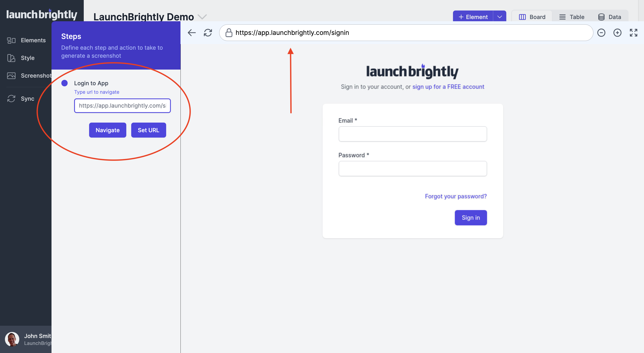
Task: Reload the browser preview
Action: click(208, 32)
